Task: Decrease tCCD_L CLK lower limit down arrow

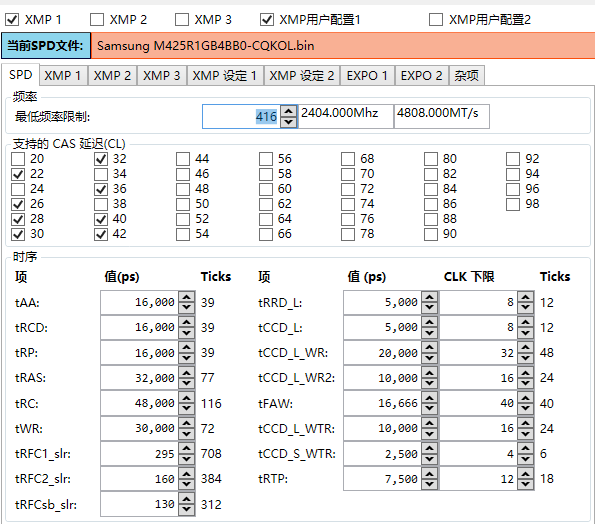Action: coord(526,333)
